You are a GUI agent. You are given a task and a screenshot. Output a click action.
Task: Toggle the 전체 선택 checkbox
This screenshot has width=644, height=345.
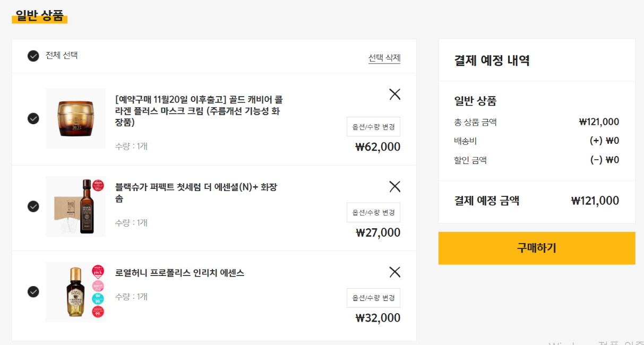33,56
